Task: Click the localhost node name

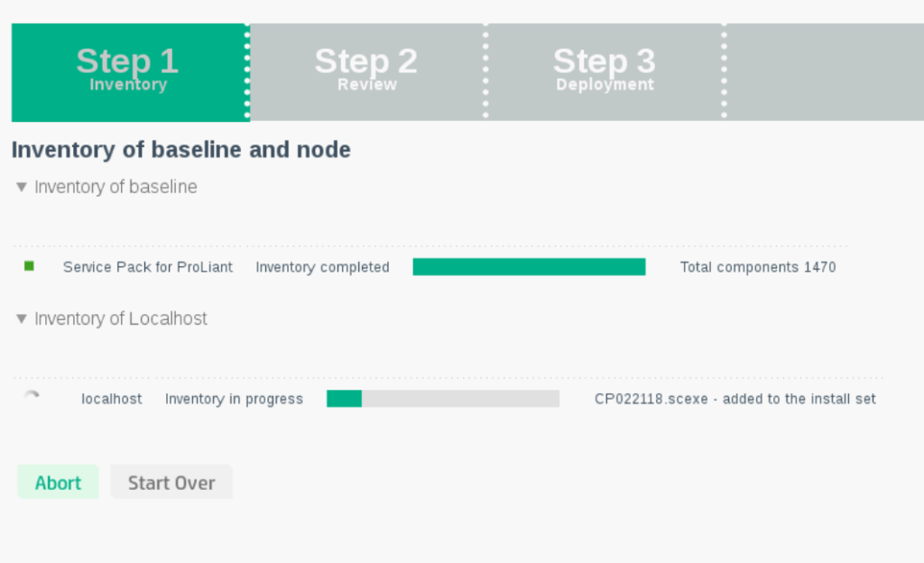Action: pyautogui.click(x=112, y=399)
